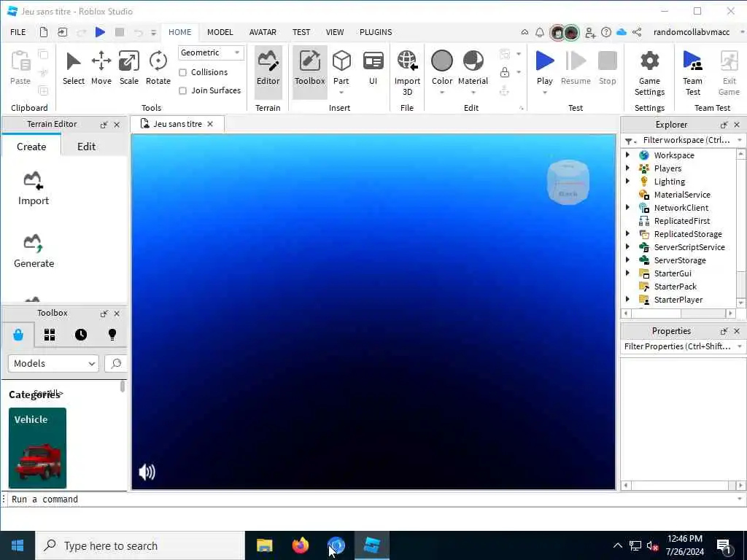Click the help question mark icon
This screenshot has width=747, height=560.
606,32
